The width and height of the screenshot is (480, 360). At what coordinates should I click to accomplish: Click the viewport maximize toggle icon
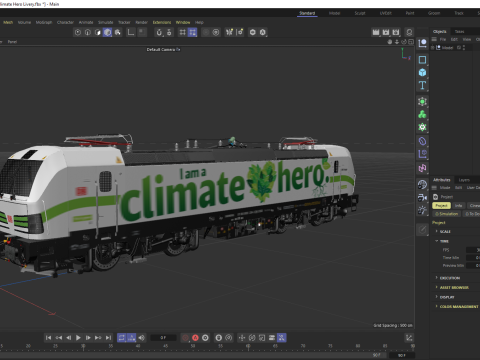point(411,42)
